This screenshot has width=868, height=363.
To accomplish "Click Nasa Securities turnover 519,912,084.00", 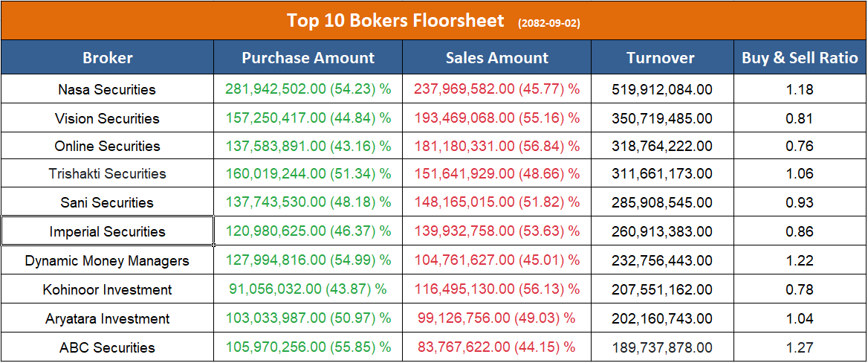I will 662,90.
